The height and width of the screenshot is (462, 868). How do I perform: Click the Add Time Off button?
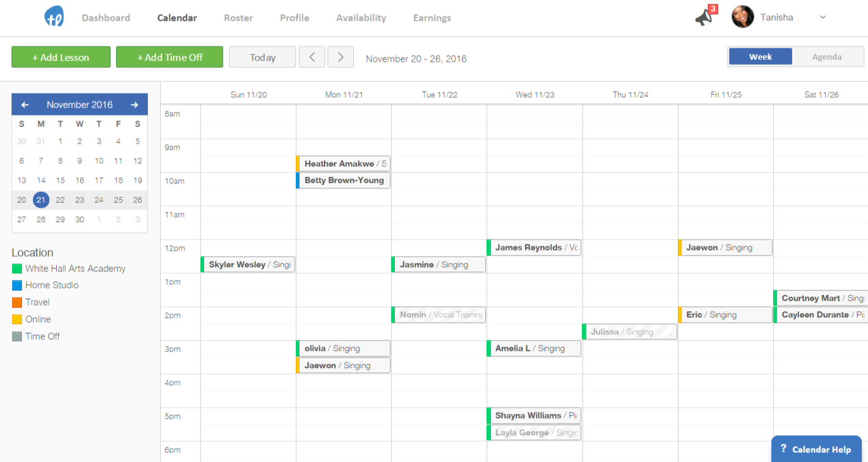169,57
